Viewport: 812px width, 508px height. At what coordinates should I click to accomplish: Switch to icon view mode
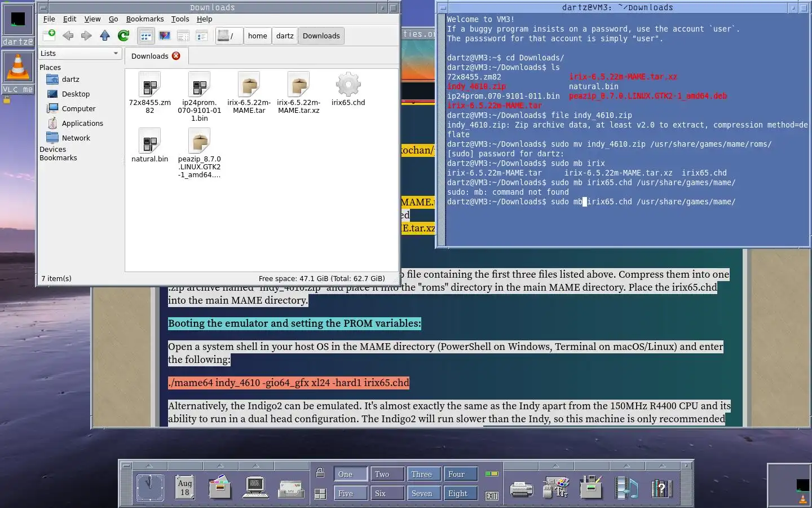[145, 36]
